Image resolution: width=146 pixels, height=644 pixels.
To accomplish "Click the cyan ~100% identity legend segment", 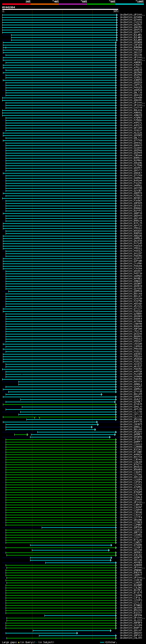I will pos(130,4).
